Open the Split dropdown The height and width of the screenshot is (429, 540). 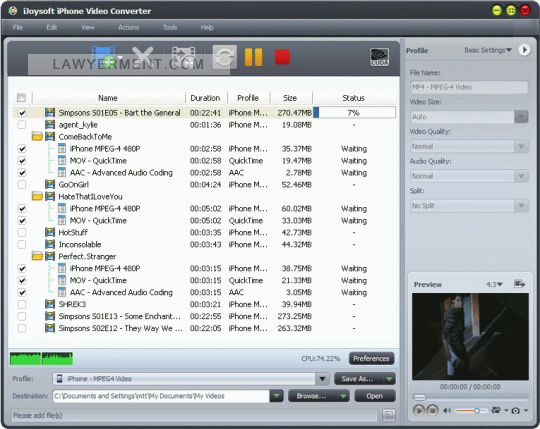521,206
